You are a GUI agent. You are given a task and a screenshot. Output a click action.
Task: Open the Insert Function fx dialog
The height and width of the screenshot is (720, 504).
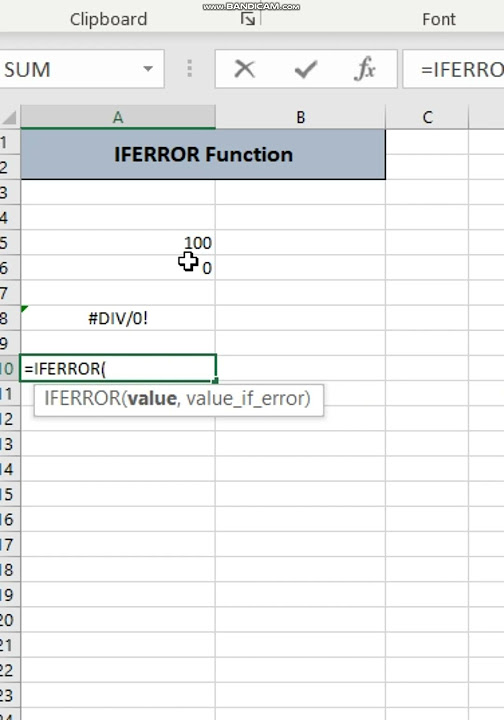tap(365, 69)
